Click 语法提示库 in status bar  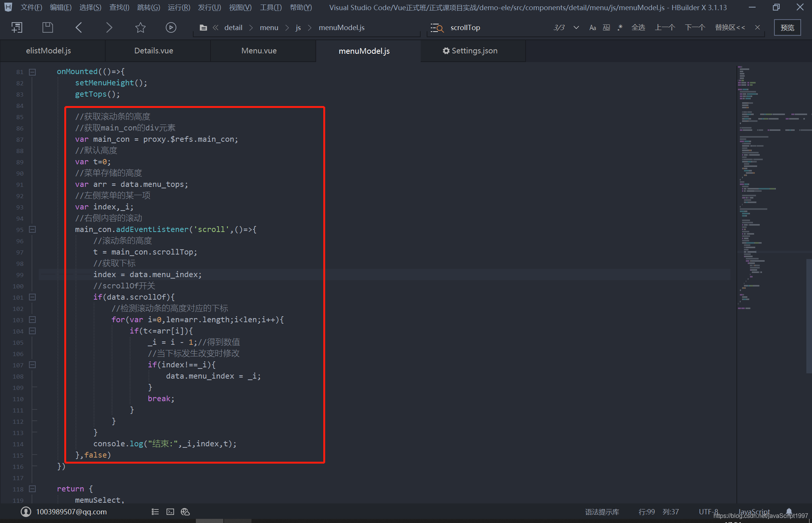pyautogui.click(x=602, y=512)
